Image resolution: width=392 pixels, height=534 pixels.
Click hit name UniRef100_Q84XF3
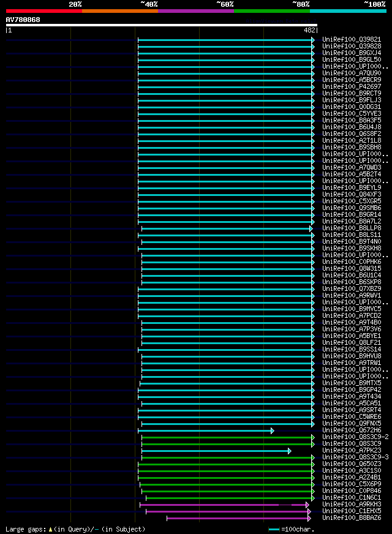coord(352,195)
